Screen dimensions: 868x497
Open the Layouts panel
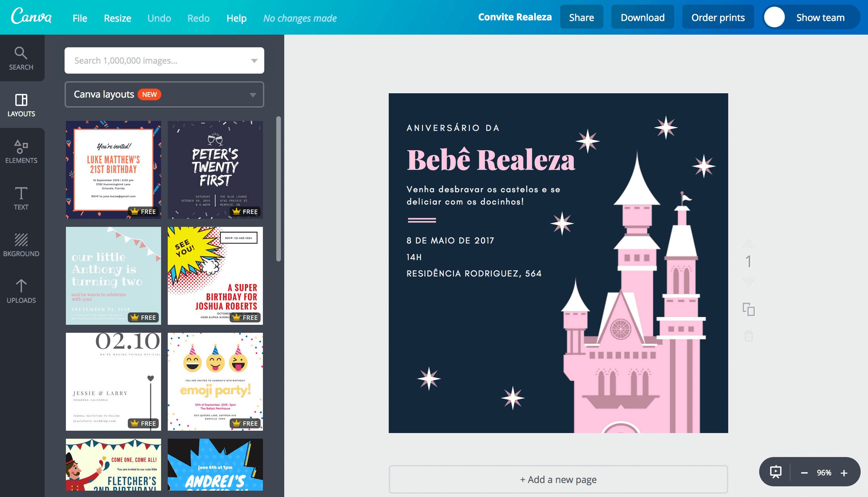click(x=21, y=105)
